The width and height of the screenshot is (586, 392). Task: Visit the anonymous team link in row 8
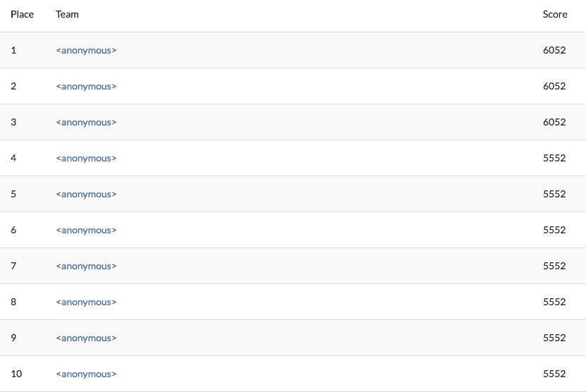(86, 302)
